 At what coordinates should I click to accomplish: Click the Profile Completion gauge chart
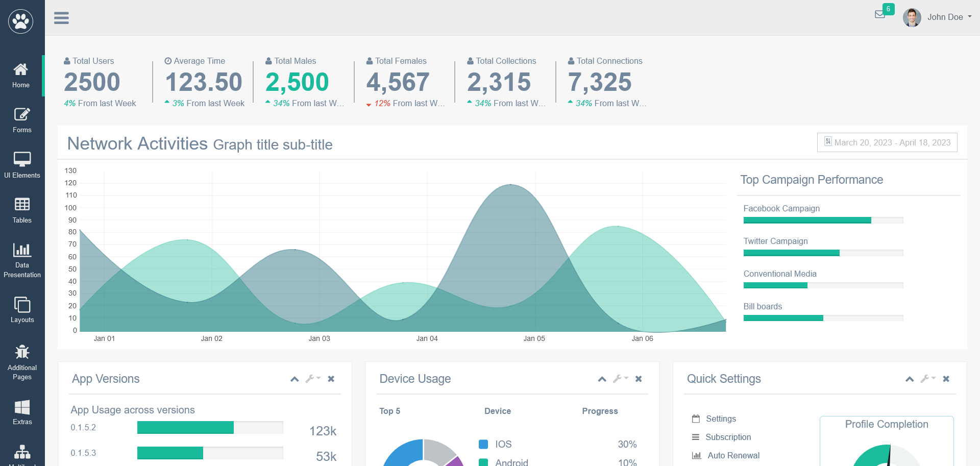tap(887, 455)
